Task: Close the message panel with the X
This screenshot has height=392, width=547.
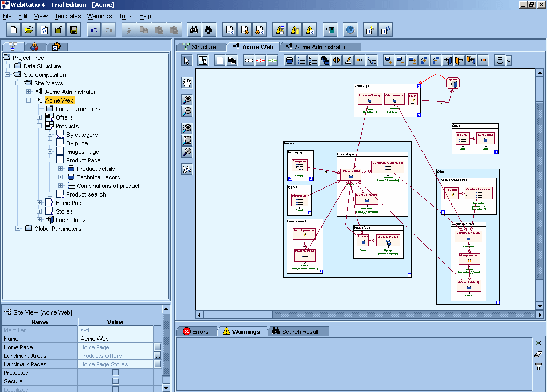Action: (x=538, y=343)
